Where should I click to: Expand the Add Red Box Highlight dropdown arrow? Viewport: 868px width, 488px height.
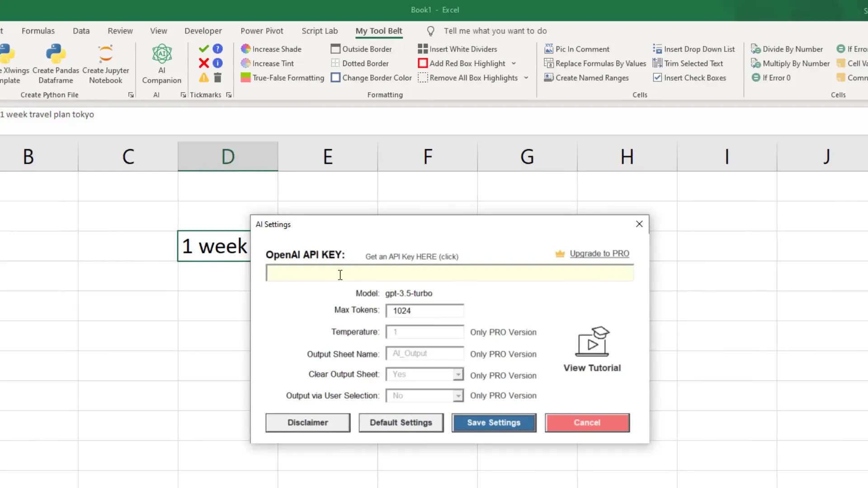514,63
